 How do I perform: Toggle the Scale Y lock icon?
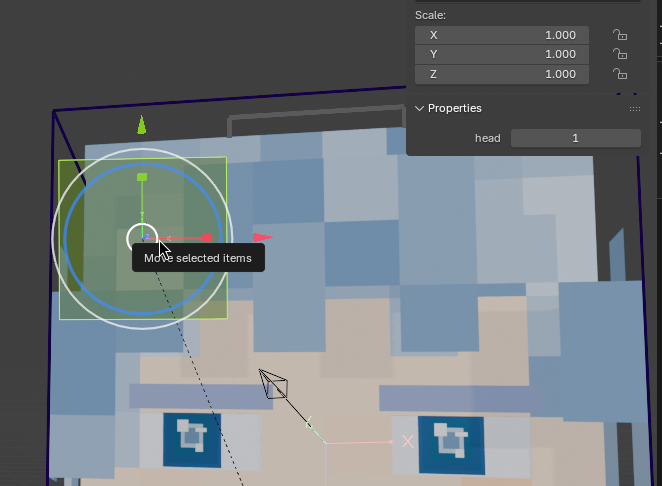pos(620,54)
